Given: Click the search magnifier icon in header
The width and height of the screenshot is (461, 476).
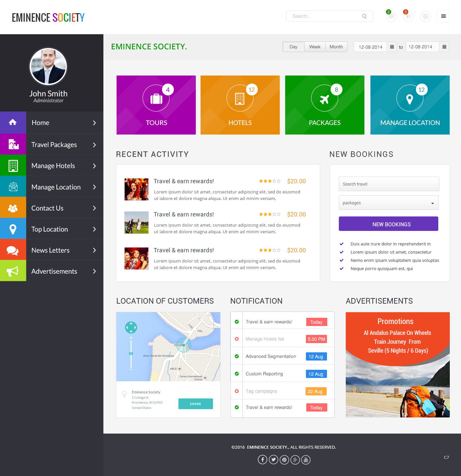Looking at the screenshot, I should point(365,16).
